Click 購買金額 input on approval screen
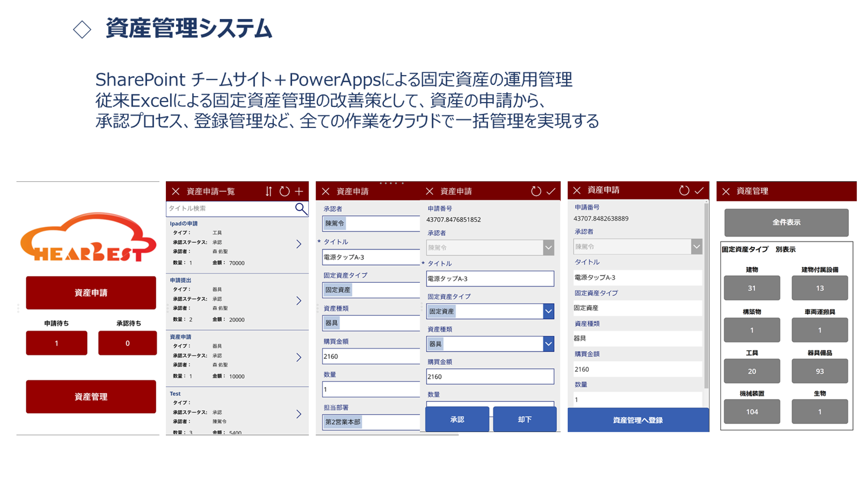The image size is (868, 481). pos(490,377)
